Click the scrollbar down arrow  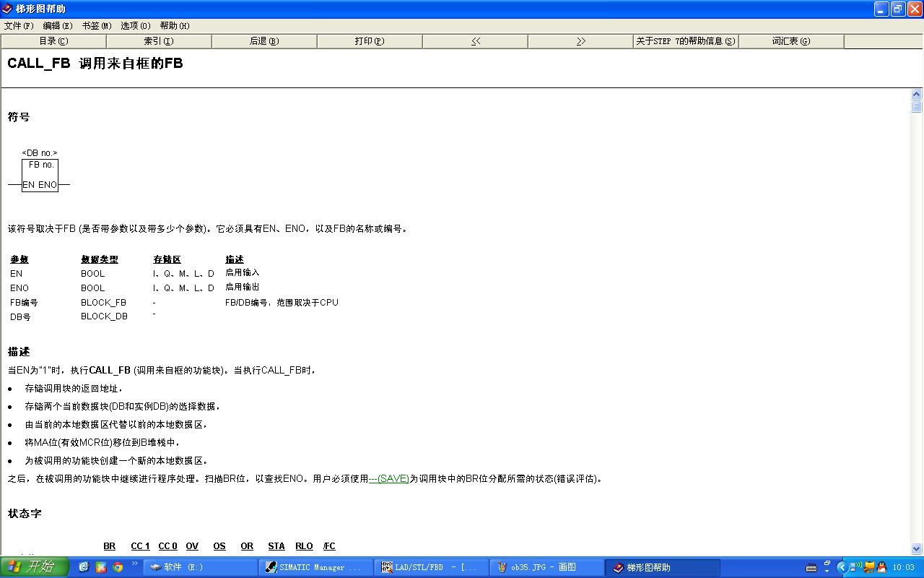(x=917, y=548)
